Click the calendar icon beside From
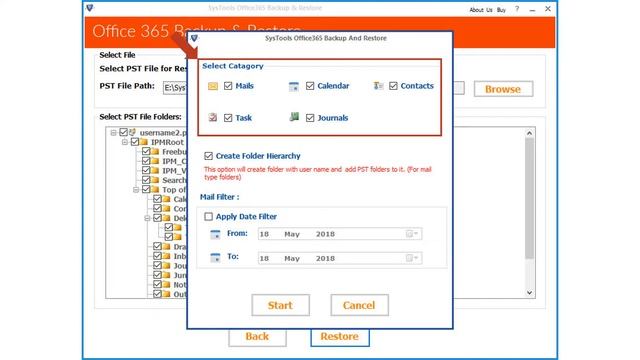The height and width of the screenshot is (360, 640). pyautogui.click(x=215, y=234)
